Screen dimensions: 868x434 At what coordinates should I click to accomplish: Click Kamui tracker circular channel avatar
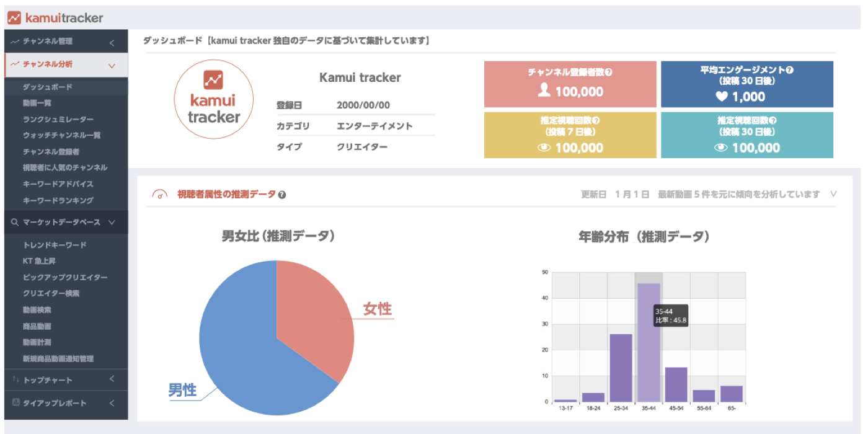point(214,100)
